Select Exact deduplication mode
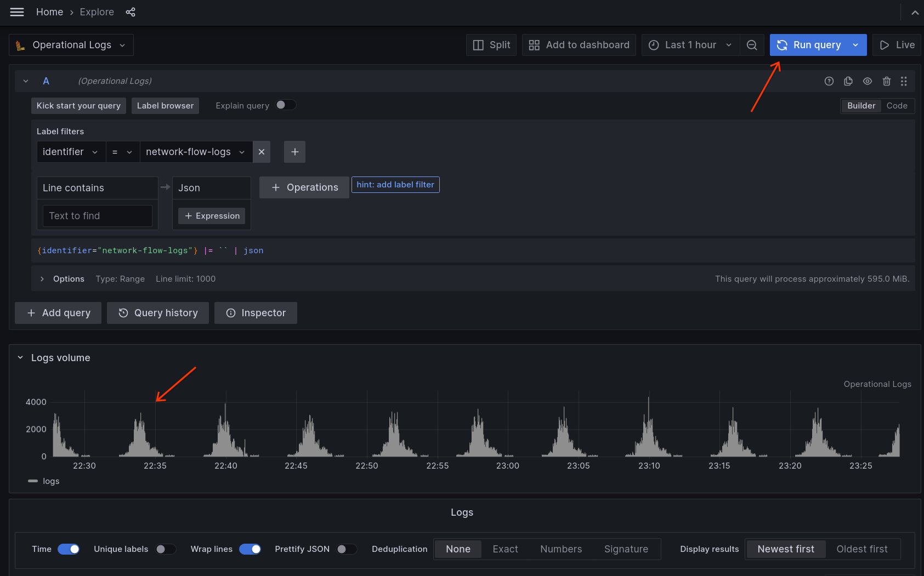The width and height of the screenshot is (924, 576). [504, 549]
